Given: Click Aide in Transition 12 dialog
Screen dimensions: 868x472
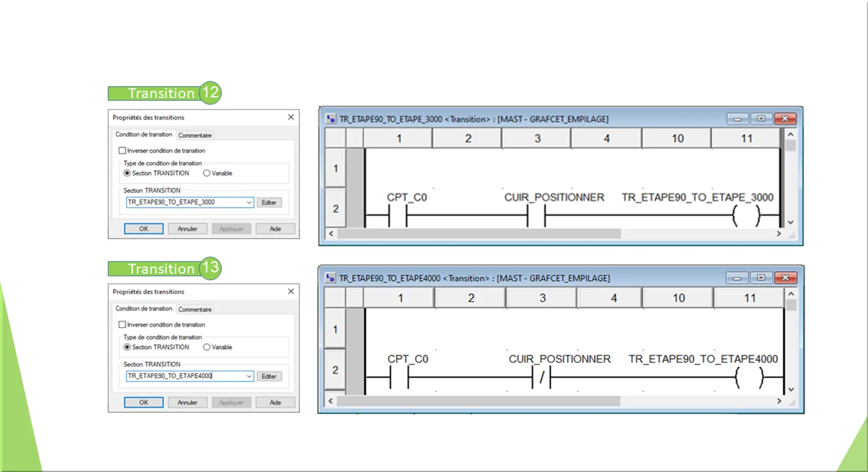Looking at the screenshot, I should [275, 229].
